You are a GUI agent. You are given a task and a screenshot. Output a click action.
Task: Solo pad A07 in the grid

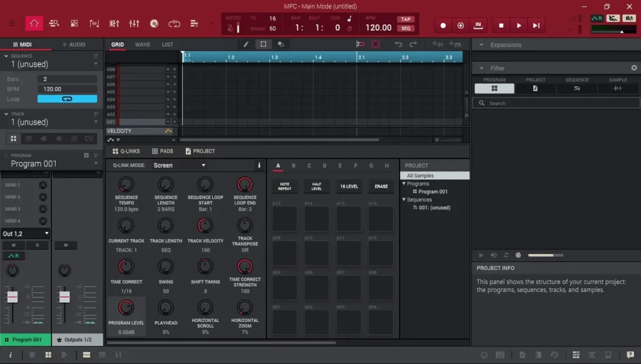point(174,76)
